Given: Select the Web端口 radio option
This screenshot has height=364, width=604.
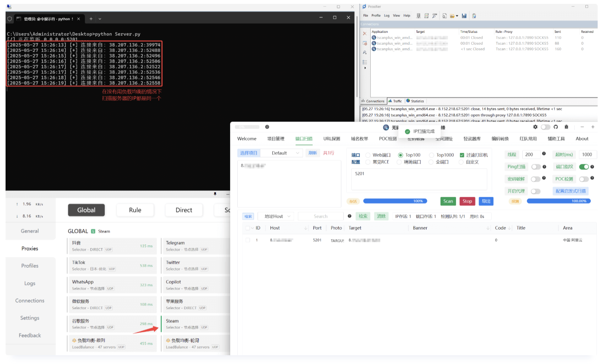Looking at the screenshot, I should point(368,155).
